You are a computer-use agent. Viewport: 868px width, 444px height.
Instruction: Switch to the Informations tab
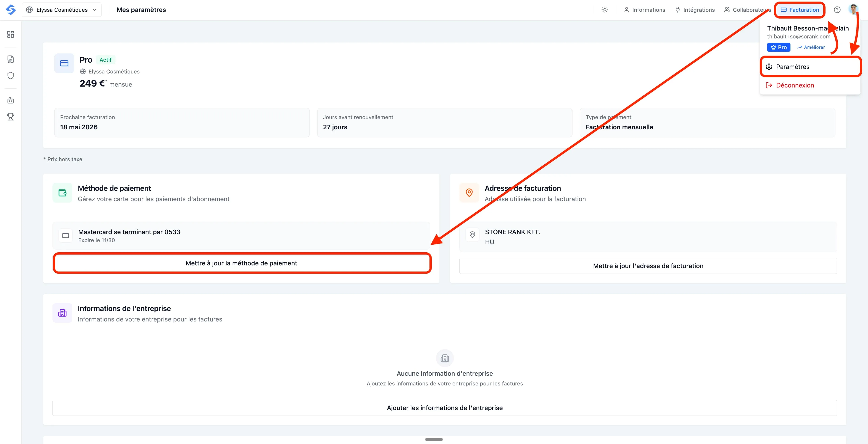[645, 10]
